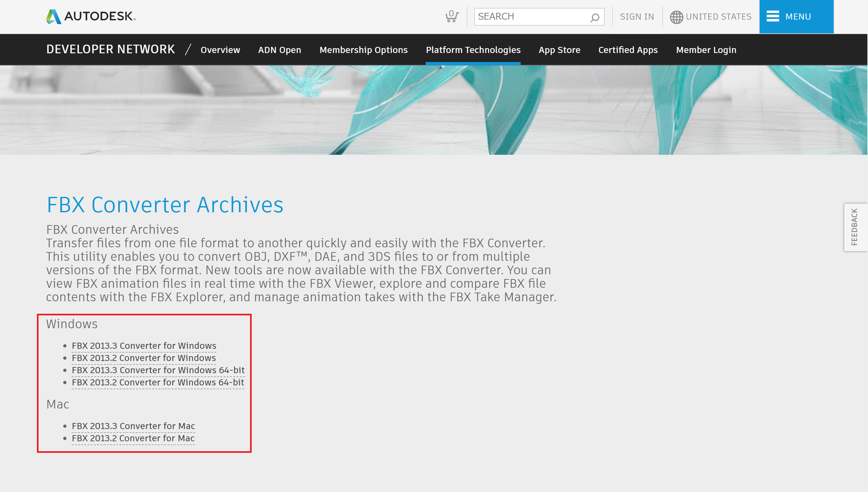The image size is (868, 492).
Task: Click the DEVELOPER NETWORK heading link
Action: (x=110, y=49)
